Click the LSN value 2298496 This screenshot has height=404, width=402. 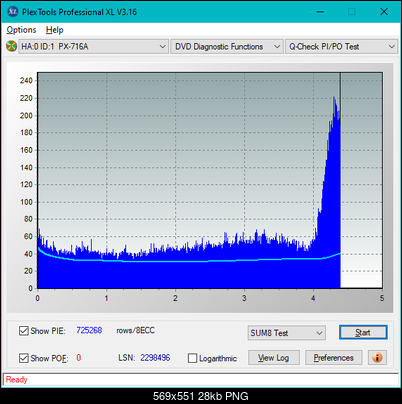click(155, 358)
